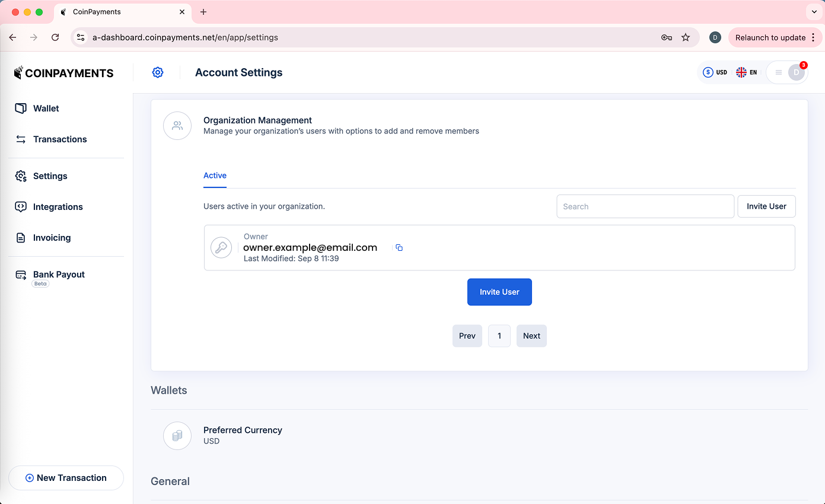
Task: Click the Preferred Currency coins icon
Action: (x=177, y=436)
